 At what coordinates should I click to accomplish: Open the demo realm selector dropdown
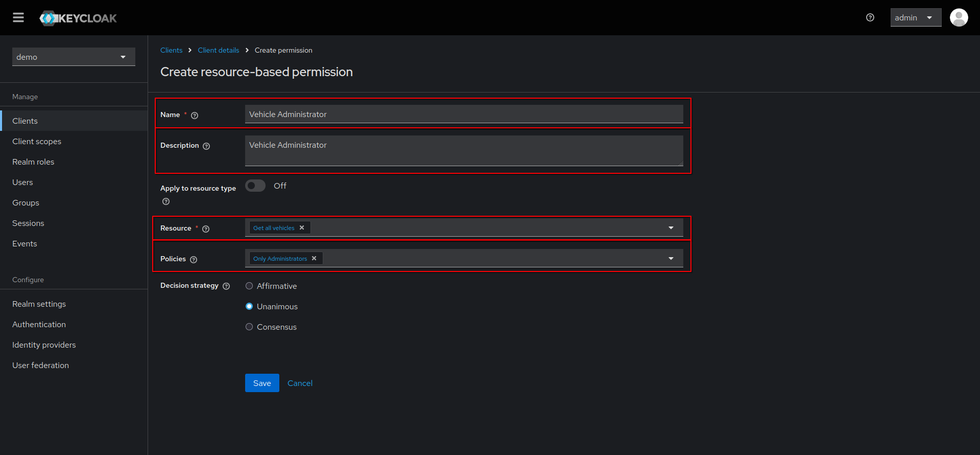[74, 57]
